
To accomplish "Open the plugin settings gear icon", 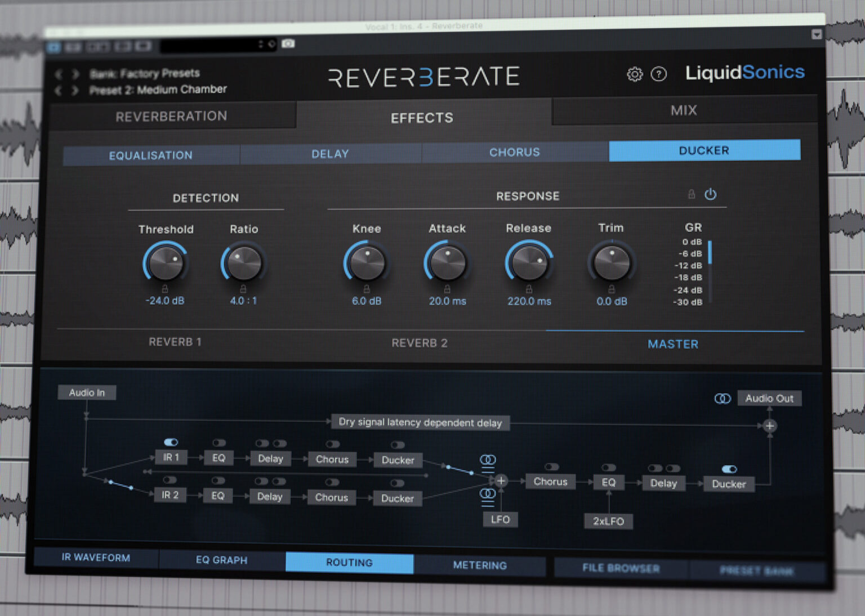I will 635,74.
